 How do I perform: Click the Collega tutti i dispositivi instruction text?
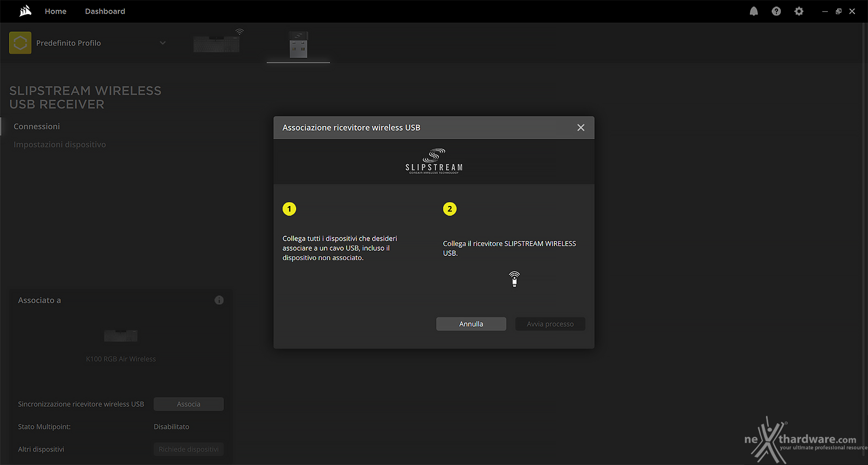tap(340, 248)
